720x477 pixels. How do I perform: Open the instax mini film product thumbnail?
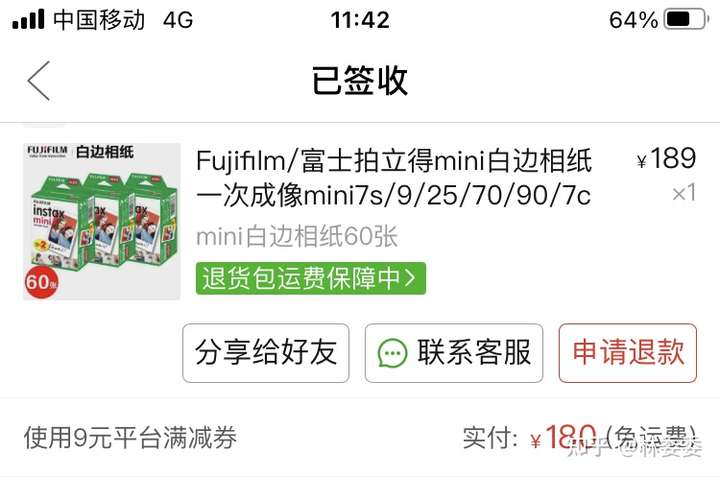(x=101, y=221)
